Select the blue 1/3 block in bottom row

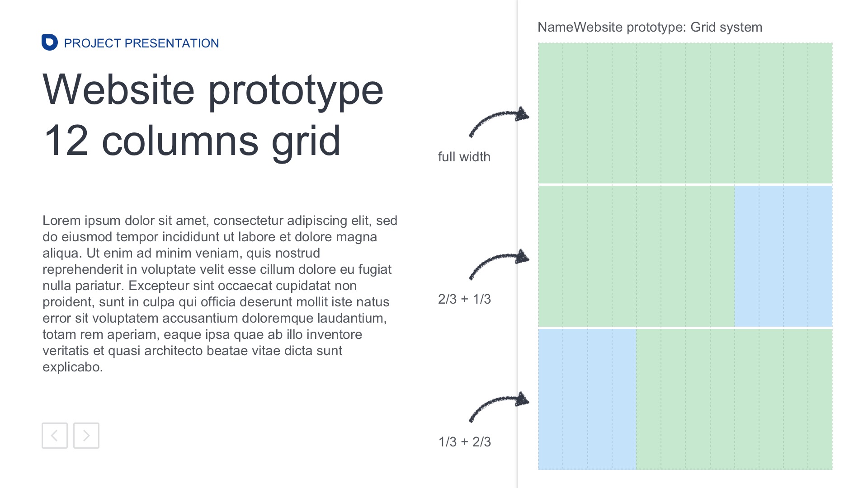tap(587, 399)
